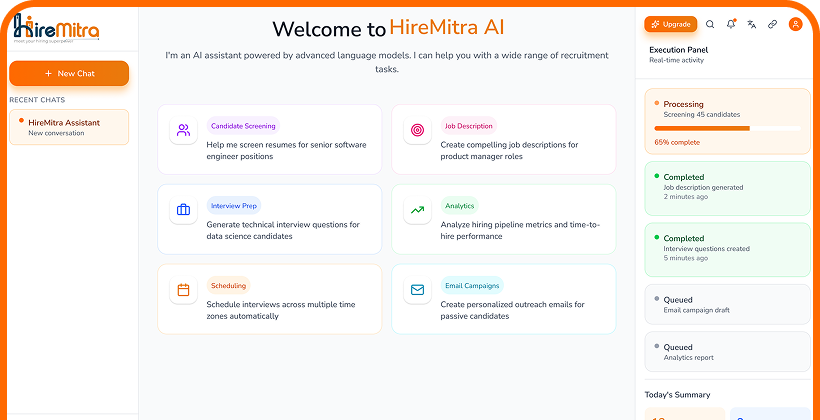Open the user profile avatar
Viewport: 820px width, 420px height.
(796, 24)
